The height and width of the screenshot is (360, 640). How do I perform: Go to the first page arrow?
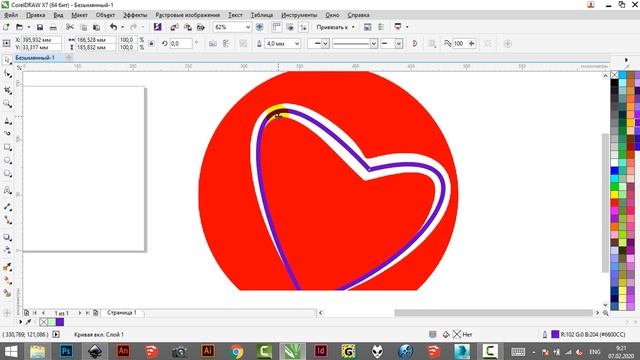click(35, 313)
